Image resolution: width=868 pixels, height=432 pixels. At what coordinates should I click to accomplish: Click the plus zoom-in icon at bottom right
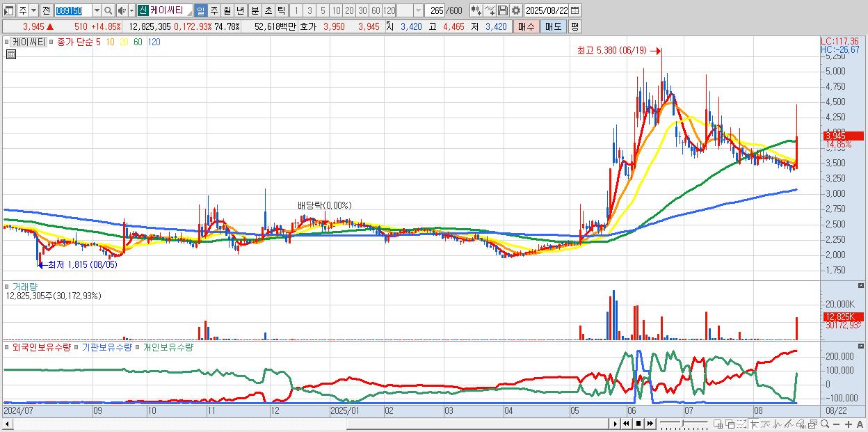tap(848, 424)
